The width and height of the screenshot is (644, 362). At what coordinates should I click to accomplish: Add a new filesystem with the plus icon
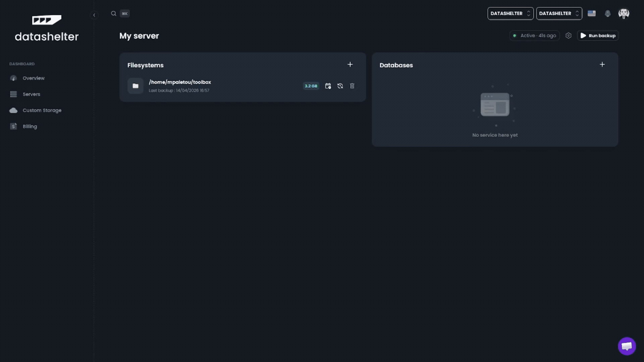[350, 64]
